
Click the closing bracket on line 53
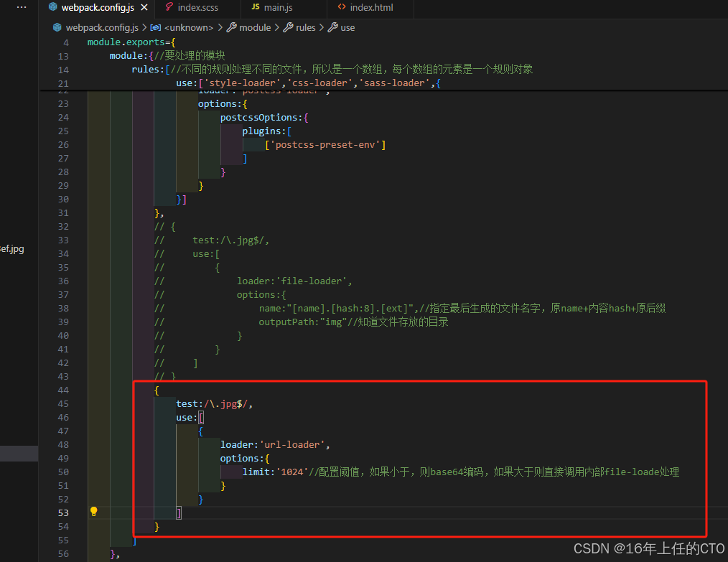point(179,512)
